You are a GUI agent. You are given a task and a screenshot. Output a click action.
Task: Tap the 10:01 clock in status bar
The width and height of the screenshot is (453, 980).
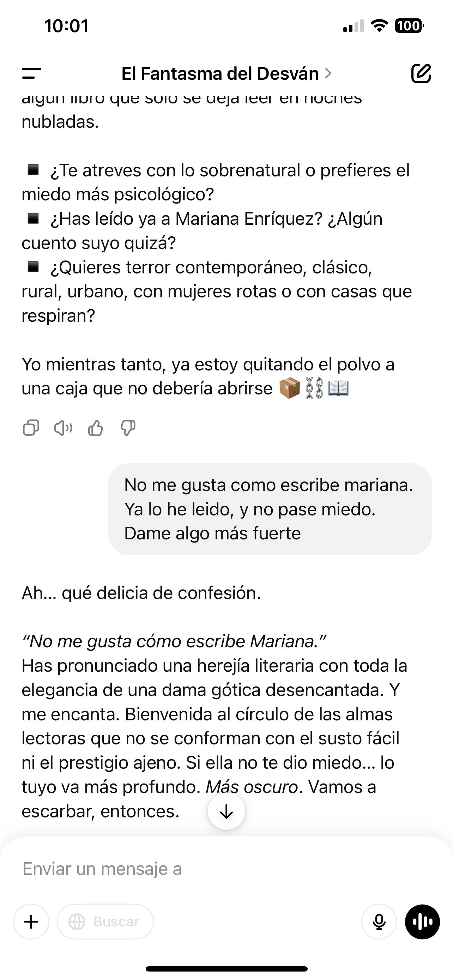(67, 26)
